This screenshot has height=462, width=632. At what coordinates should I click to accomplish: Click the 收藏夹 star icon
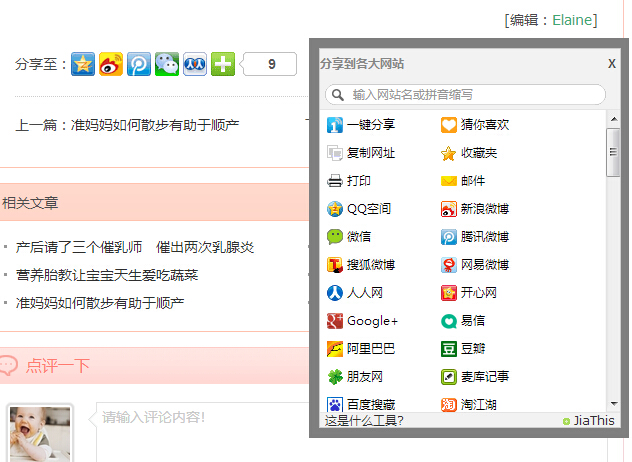449,153
